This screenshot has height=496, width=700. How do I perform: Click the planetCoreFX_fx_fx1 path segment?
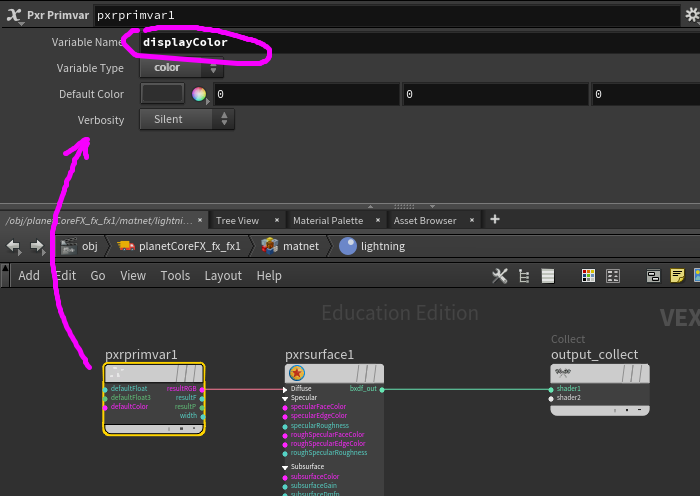click(190, 246)
